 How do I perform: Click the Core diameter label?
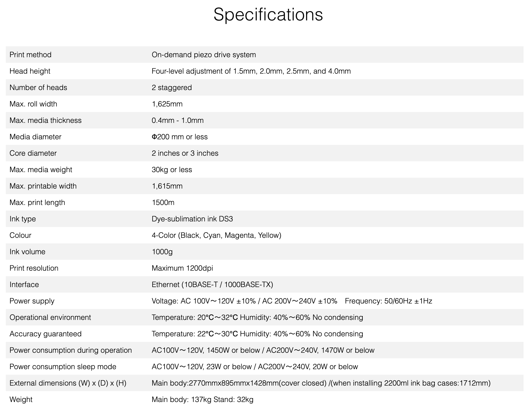tap(33, 153)
